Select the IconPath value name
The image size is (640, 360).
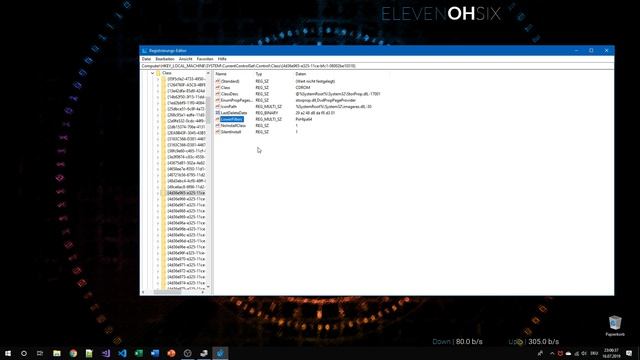tap(229, 107)
